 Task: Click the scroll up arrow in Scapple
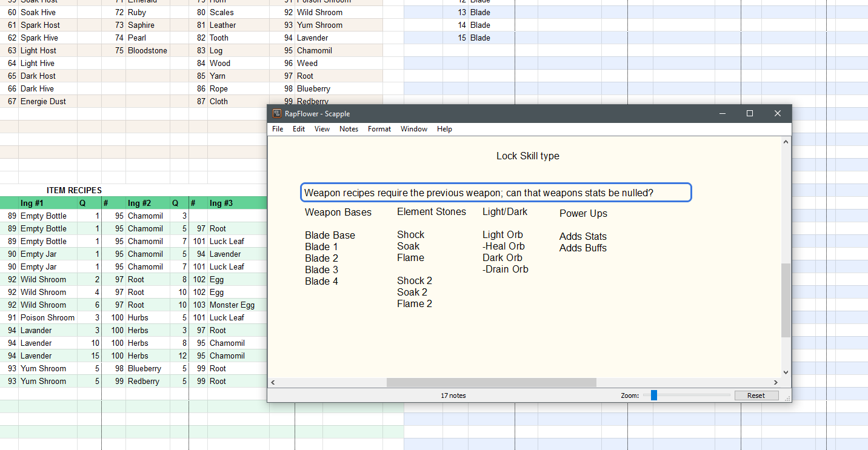(786, 142)
